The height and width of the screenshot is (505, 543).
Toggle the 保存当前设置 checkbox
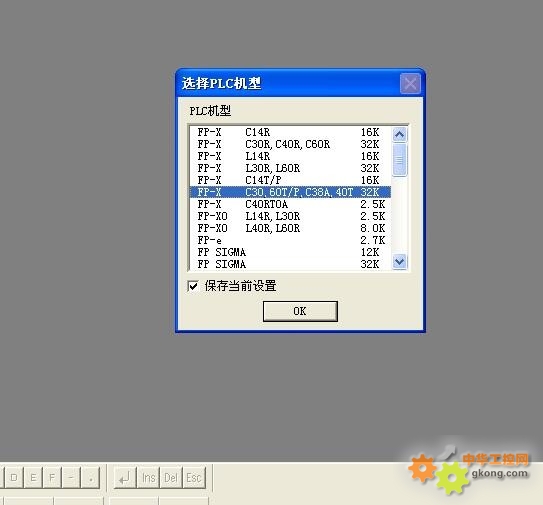tap(193, 286)
